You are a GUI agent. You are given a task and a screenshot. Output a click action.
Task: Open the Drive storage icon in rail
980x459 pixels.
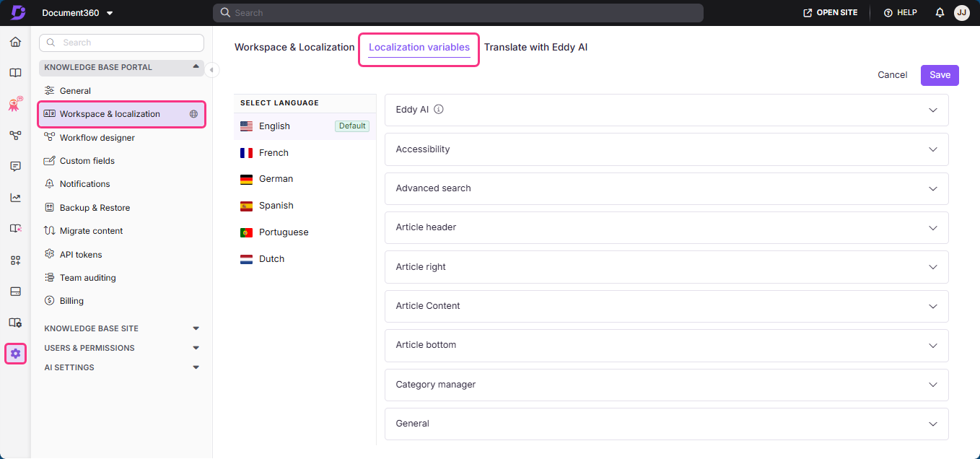tap(15, 292)
